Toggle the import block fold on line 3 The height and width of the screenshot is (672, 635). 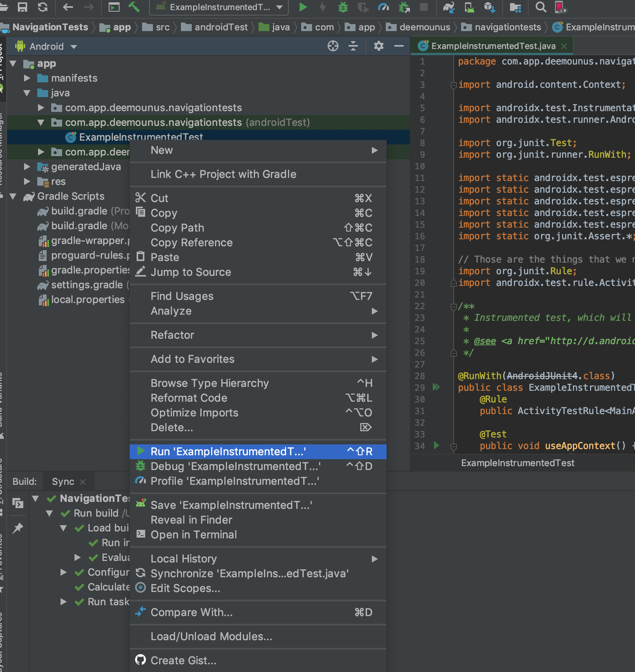point(453,85)
